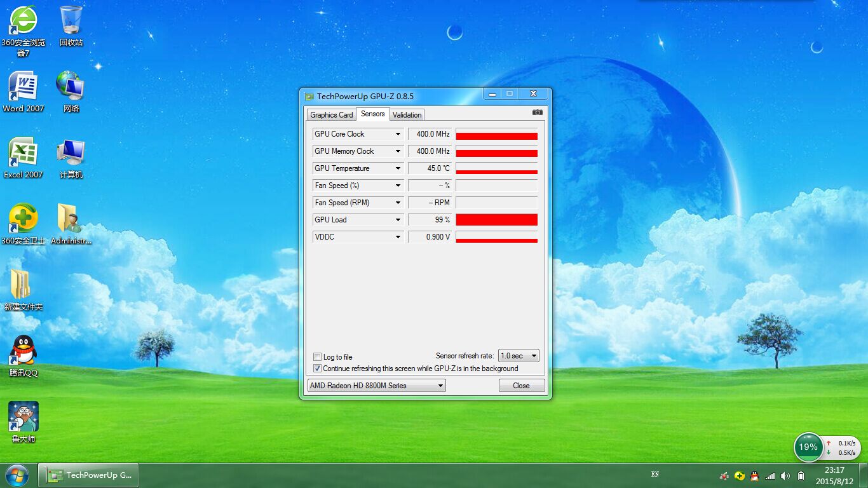Open the GPU-Z title bar app icon

[309, 97]
